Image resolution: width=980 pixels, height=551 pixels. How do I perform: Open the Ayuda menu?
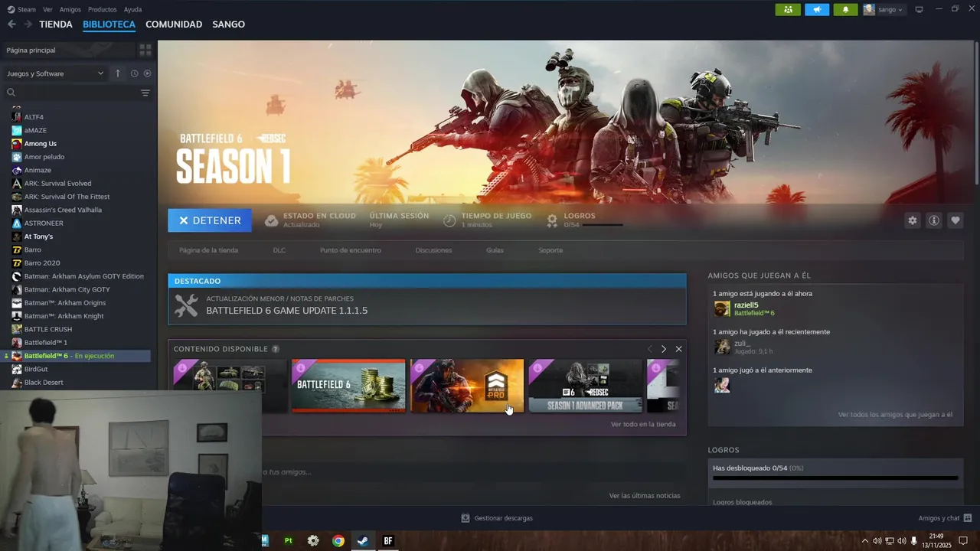132,9
